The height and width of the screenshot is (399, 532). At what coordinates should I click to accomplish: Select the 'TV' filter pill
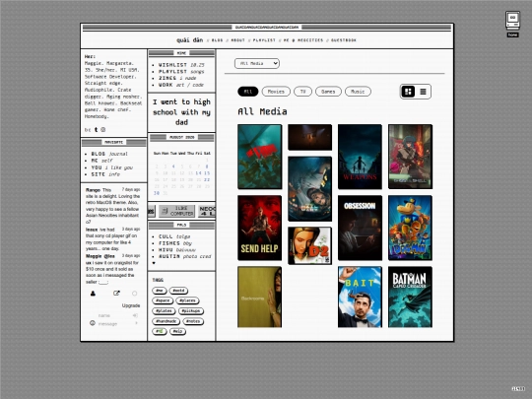click(302, 92)
